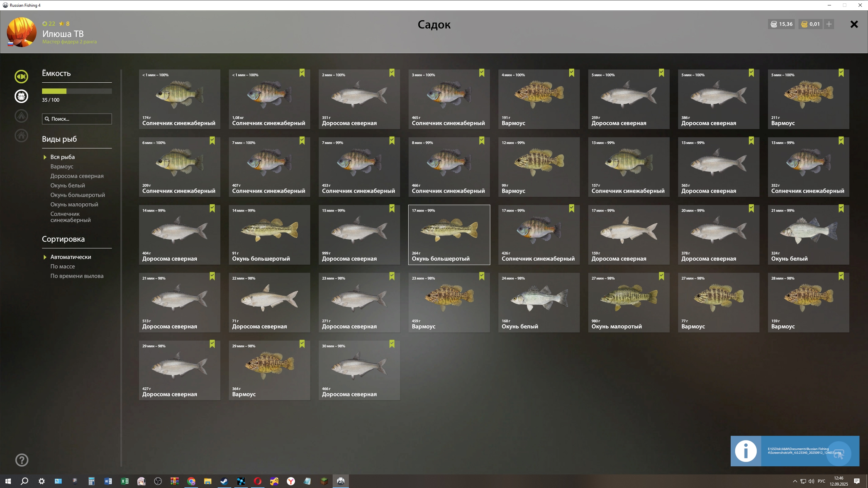Click the volume icon in system tray
This screenshot has height=488, width=868.
(811, 481)
